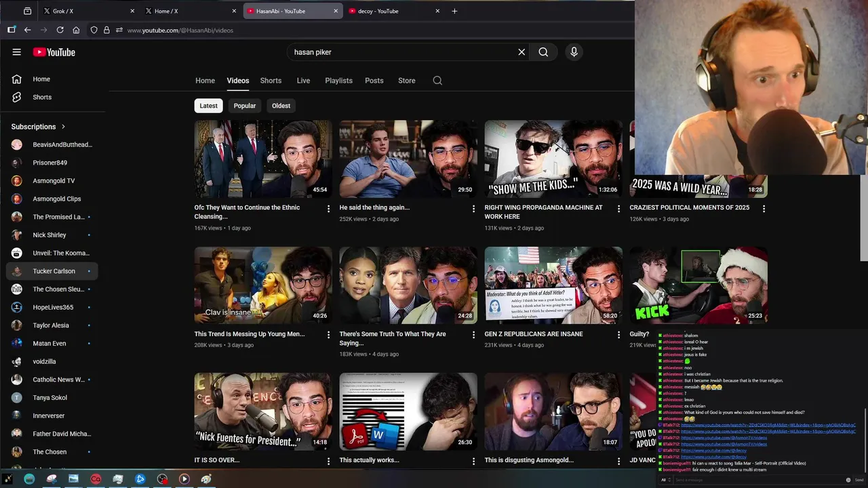Screen dimensions: 868x488
Task: Open options for 'This Trend Is Messing Up' video
Action: coord(328,335)
